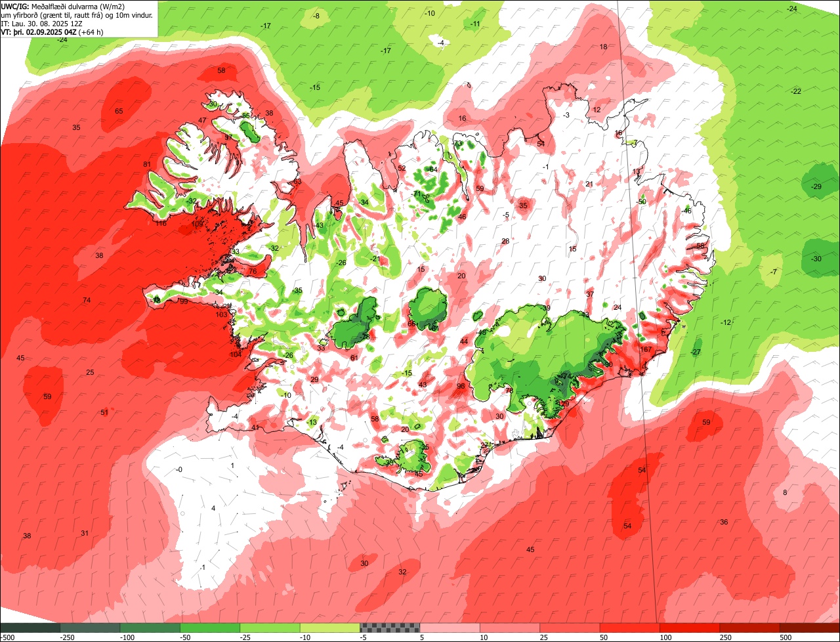This screenshot has height=642, width=840.
Task: Click the 25 to 50 legend swatch
Action: point(570,627)
